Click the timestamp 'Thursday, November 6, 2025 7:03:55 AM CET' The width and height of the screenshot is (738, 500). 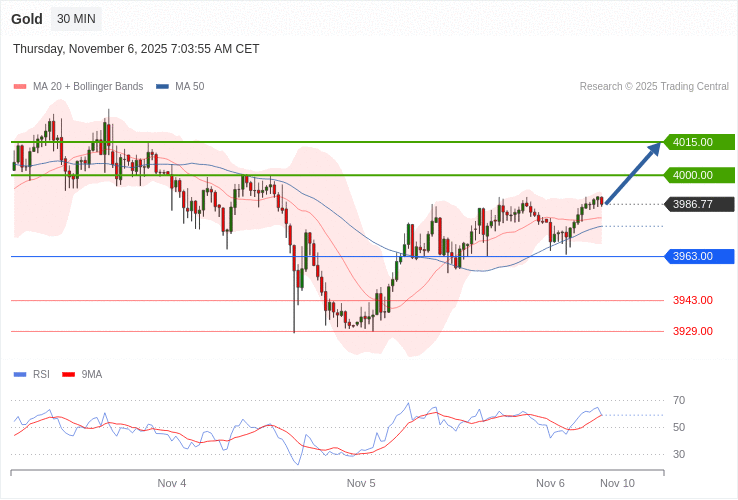point(136,49)
